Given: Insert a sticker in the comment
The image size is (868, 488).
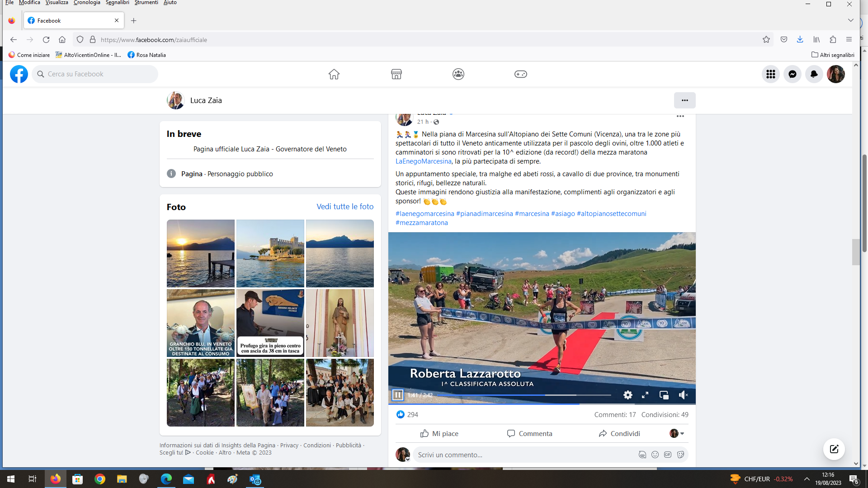Looking at the screenshot, I should [680, 455].
